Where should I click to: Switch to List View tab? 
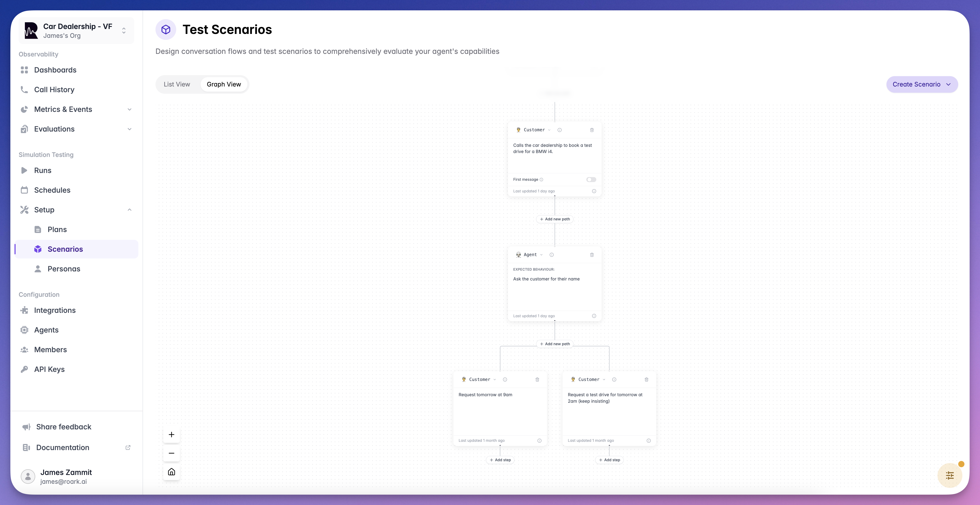tap(177, 84)
